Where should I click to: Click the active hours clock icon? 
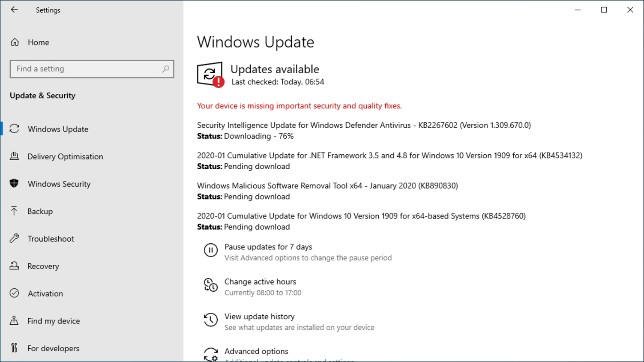210,285
